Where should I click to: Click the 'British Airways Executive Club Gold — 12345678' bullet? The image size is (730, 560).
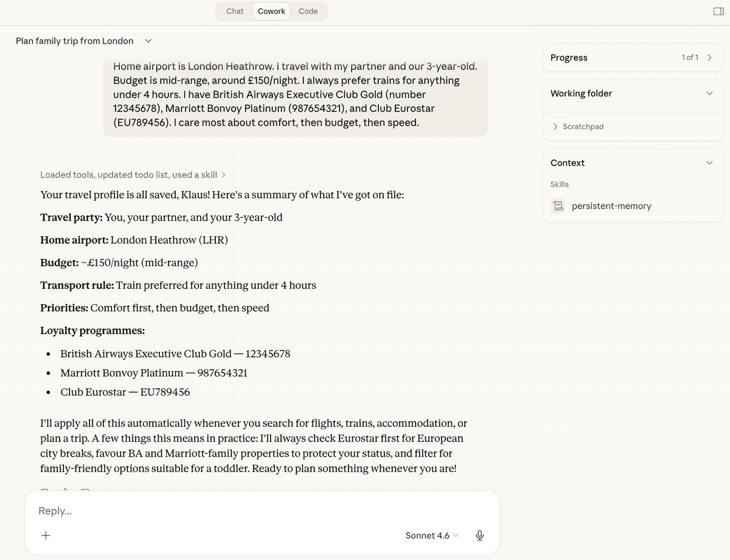[175, 353]
